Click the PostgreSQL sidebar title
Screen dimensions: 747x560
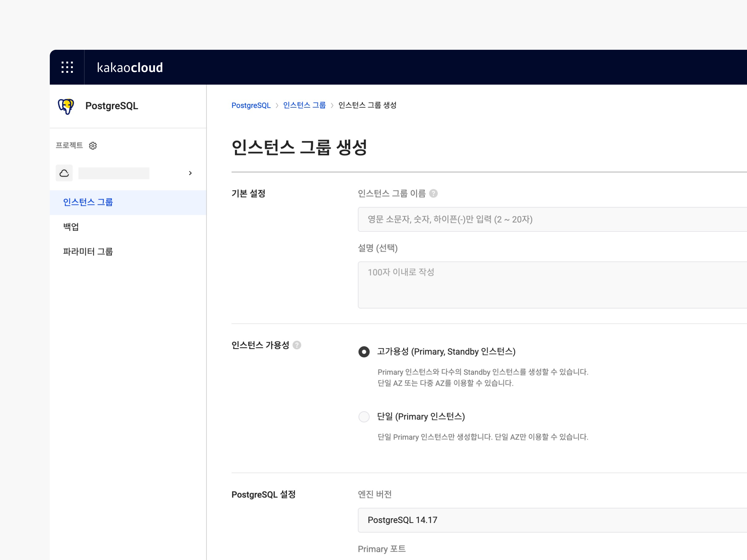(x=112, y=106)
